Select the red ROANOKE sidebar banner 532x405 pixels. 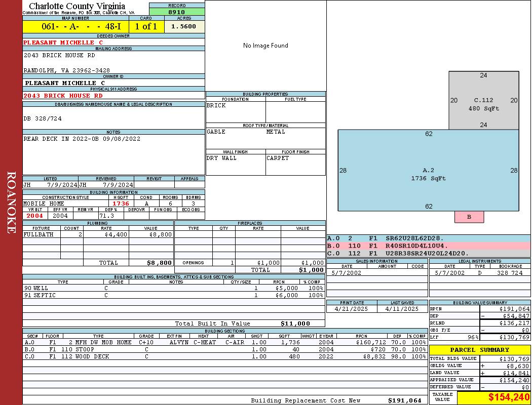(x=11, y=202)
